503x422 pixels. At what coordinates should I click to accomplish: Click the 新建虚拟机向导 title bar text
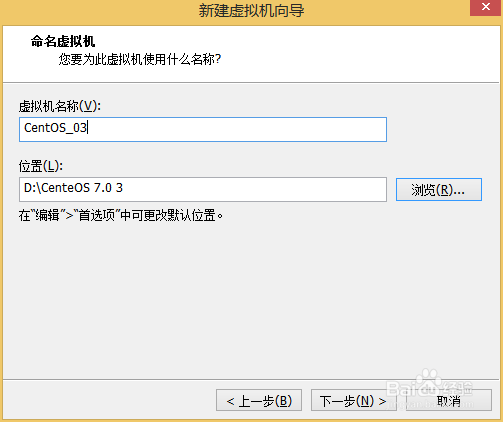[251, 11]
